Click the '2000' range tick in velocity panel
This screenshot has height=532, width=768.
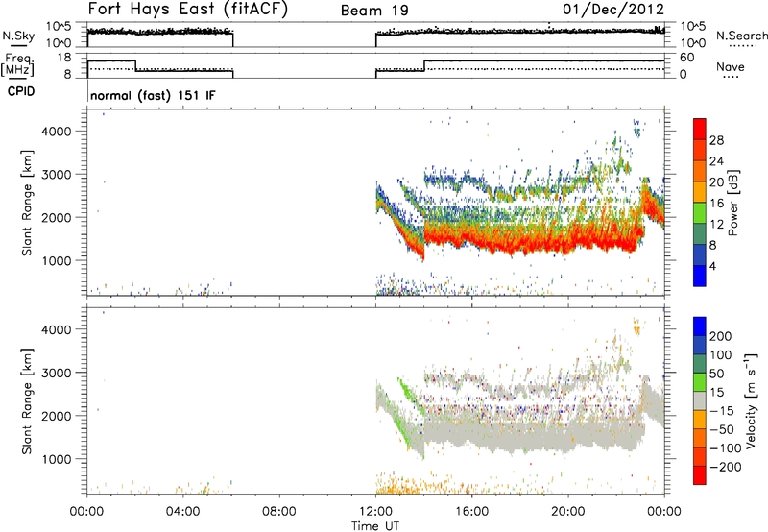[x=56, y=416]
